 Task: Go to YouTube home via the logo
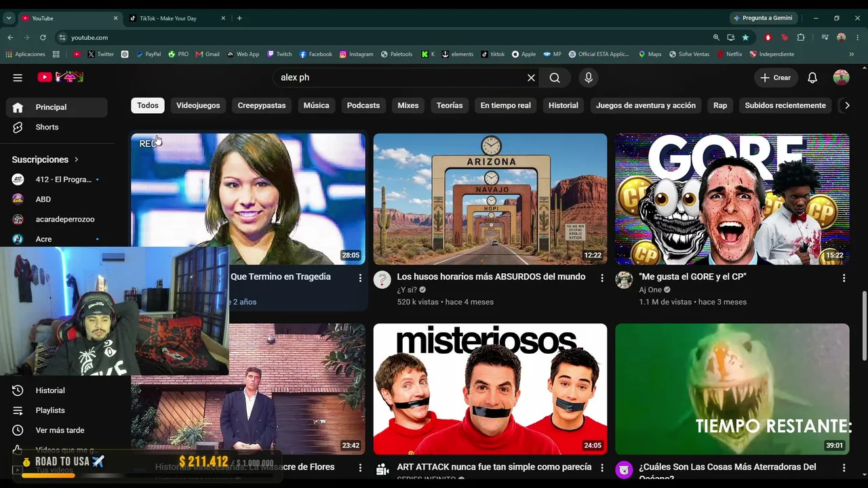[x=60, y=77]
